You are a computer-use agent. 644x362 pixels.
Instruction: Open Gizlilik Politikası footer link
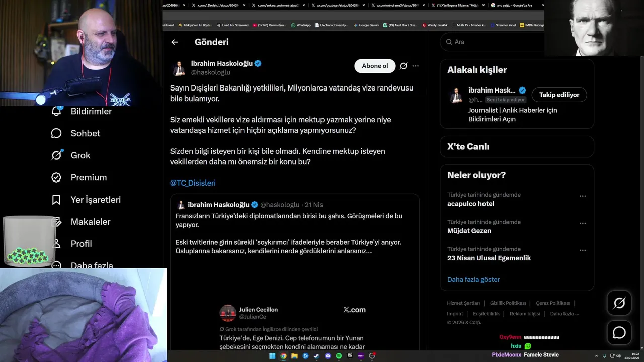pyautogui.click(x=508, y=303)
